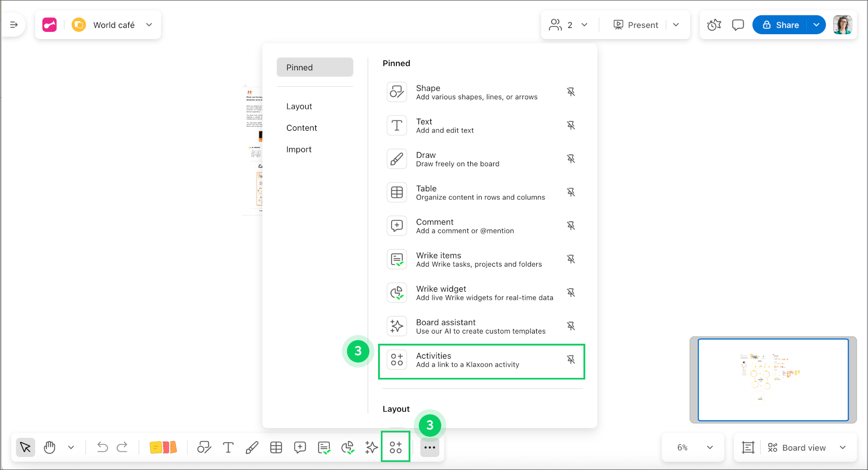Select the Text tool in the bottom toolbar
868x470 pixels.
(228, 447)
